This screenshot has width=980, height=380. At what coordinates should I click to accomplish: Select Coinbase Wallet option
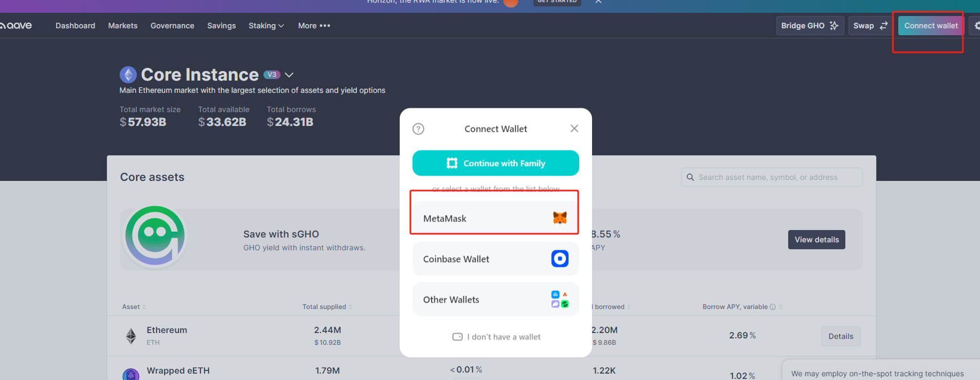[x=496, y=259]
